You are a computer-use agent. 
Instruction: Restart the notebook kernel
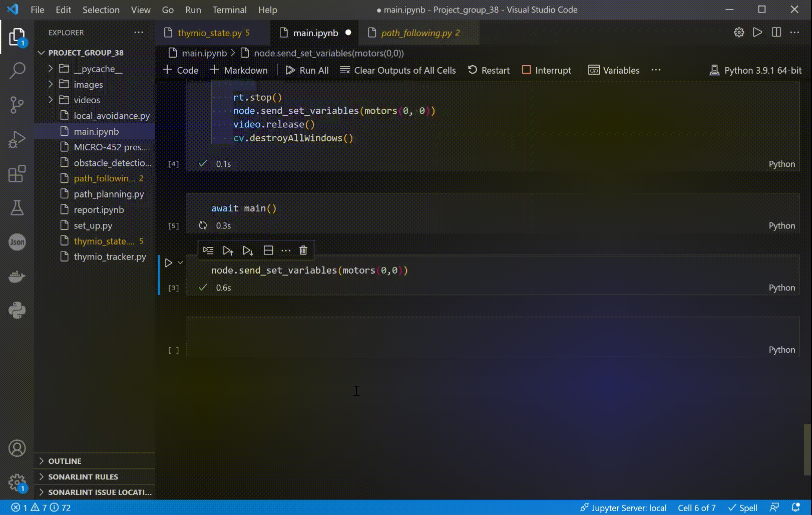489,70
